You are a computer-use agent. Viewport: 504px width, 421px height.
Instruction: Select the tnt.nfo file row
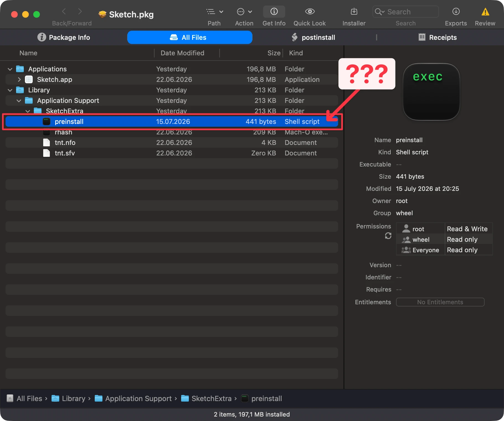[172, 143]
